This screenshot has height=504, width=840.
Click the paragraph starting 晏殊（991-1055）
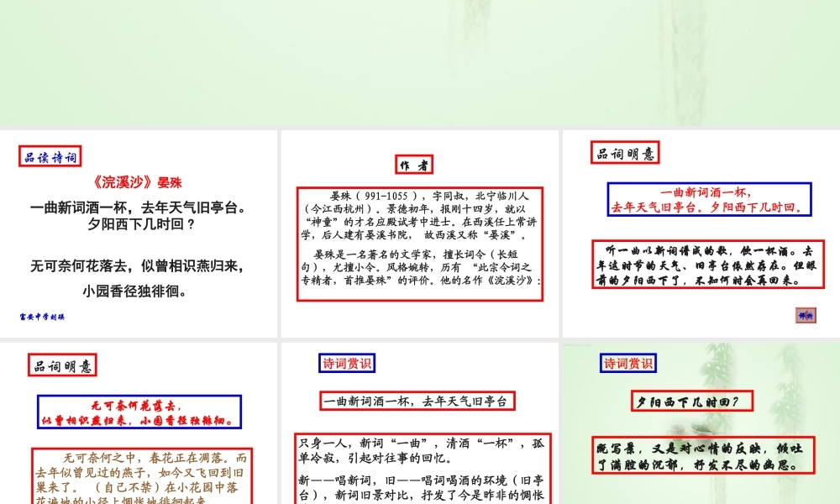pos(419,215)
